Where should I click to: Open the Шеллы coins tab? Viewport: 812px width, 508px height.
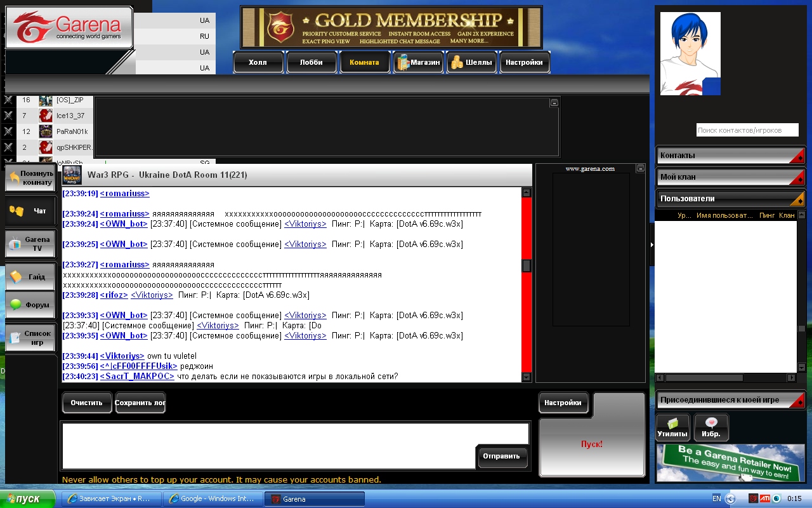tap(471, 62)
